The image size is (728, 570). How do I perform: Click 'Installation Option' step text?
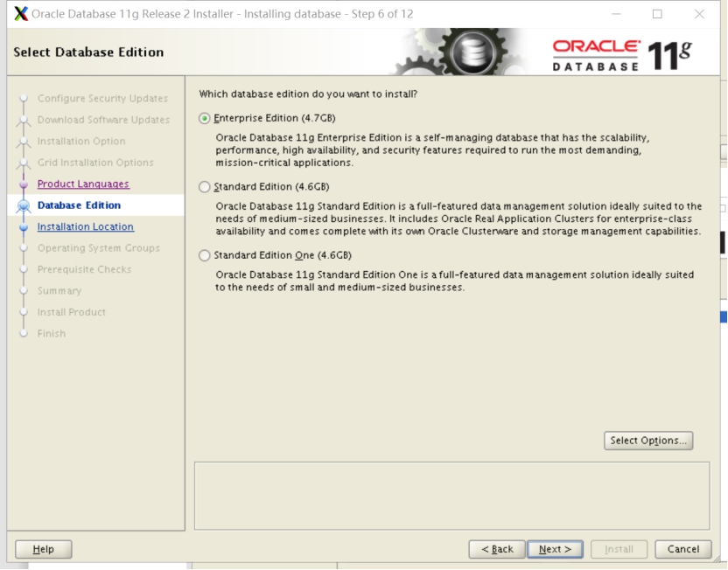pyautogui.click(x=81, y=141)
